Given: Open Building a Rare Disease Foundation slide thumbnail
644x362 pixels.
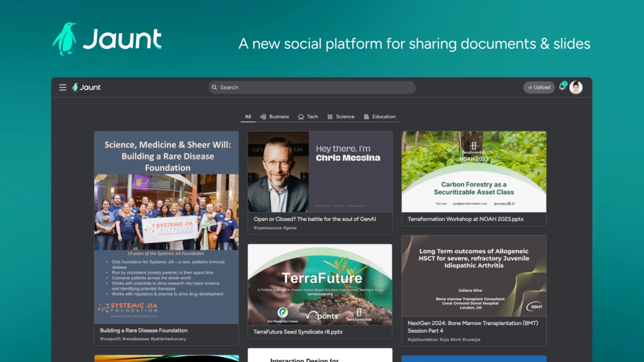Looking at the screenshot, I should point(167,227).
